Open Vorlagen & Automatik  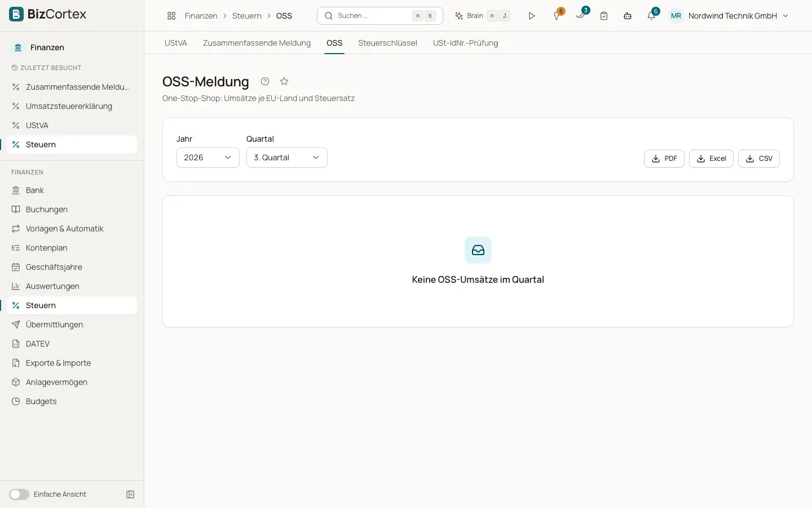pyautogui.click(x=72, y=229)
